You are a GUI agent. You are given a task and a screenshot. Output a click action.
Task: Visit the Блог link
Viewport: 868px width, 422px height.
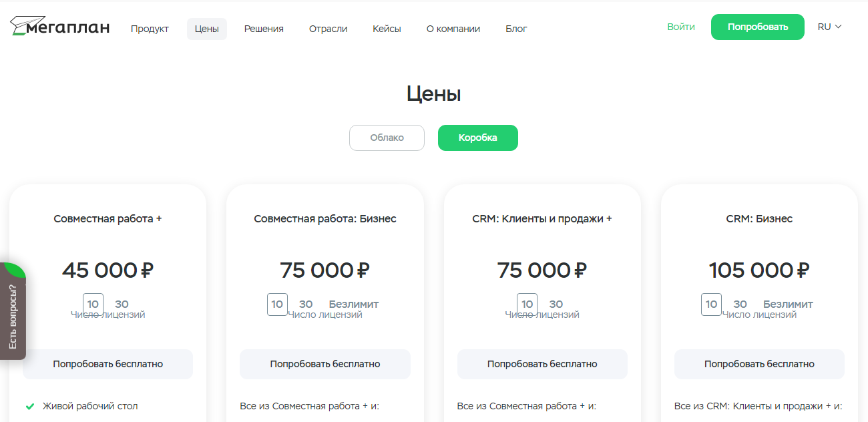516,29
